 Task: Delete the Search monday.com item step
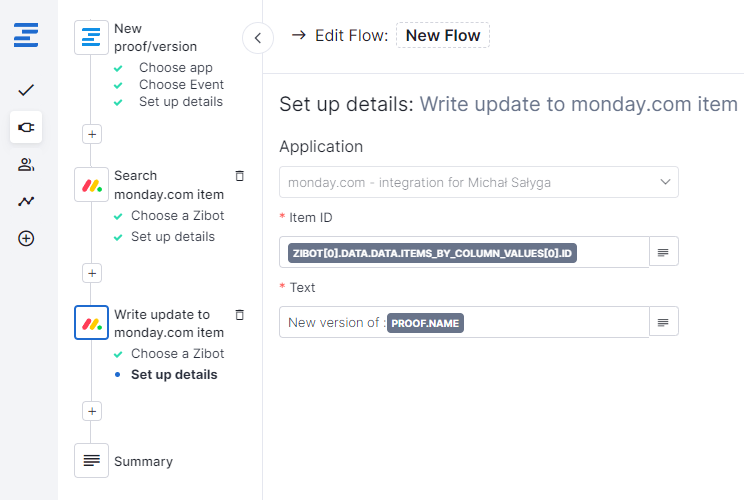(x=239, y=176)
